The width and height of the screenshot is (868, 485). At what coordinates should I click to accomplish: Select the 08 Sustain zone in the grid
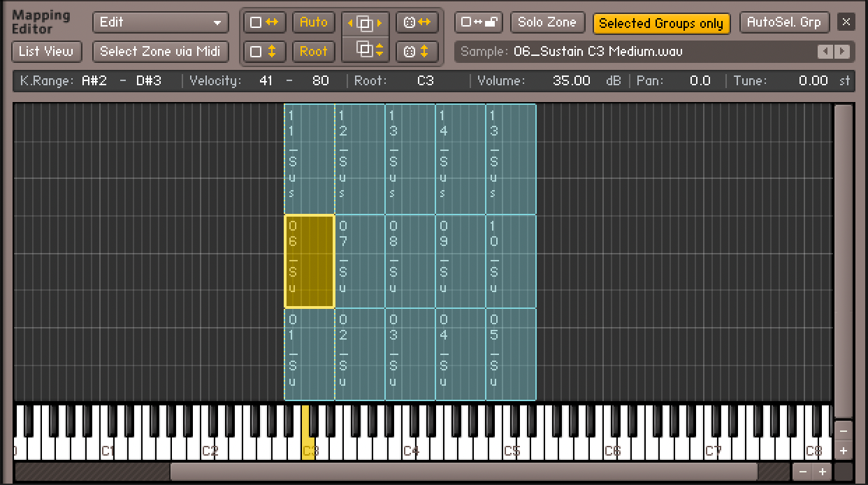(410, 261)
